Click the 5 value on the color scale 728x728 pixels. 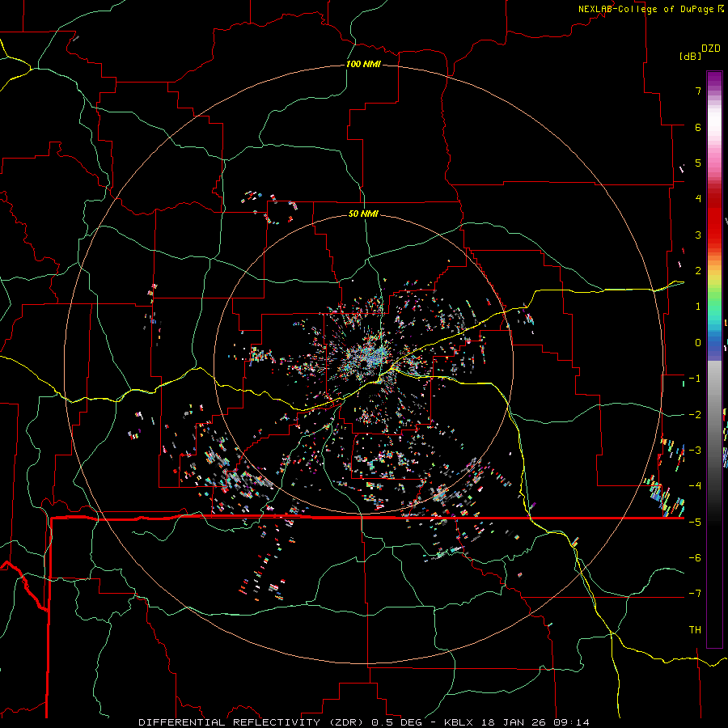click(698, 163)
